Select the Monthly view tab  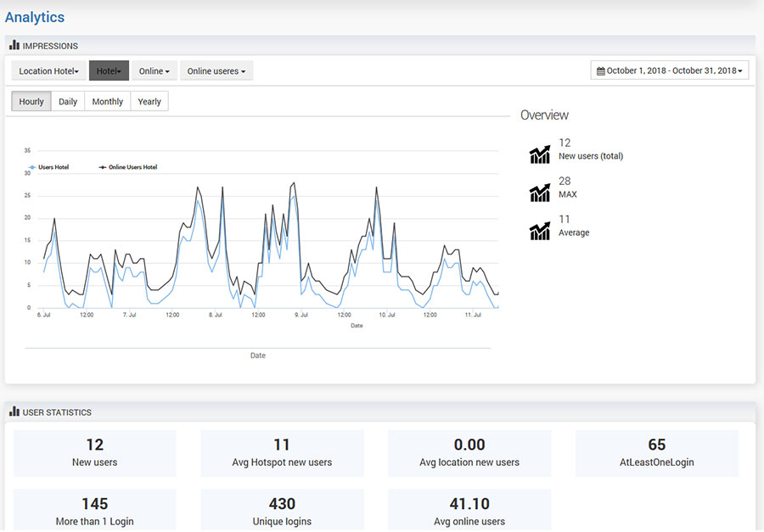[108, 102]
